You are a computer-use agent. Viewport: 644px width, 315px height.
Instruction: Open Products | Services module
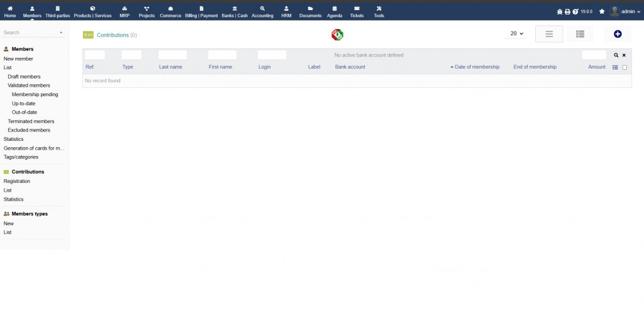click(x=93, y=12)
